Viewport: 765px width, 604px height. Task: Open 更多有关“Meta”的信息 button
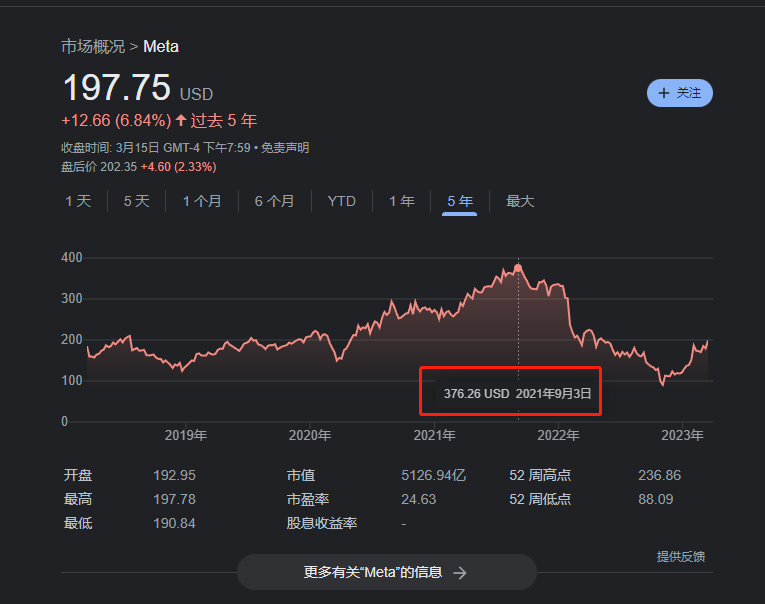point(386,572)
